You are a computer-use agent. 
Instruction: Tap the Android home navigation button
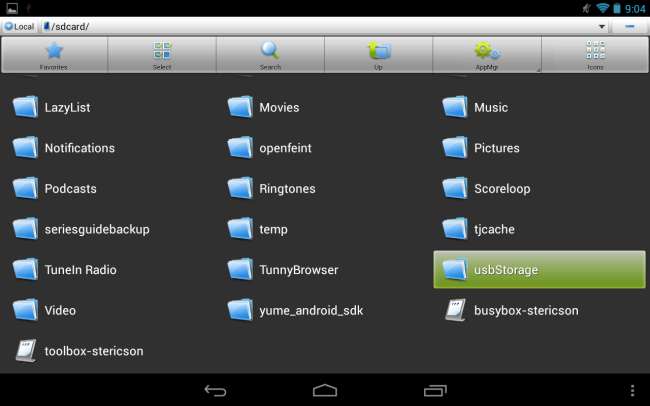point(325,390)
